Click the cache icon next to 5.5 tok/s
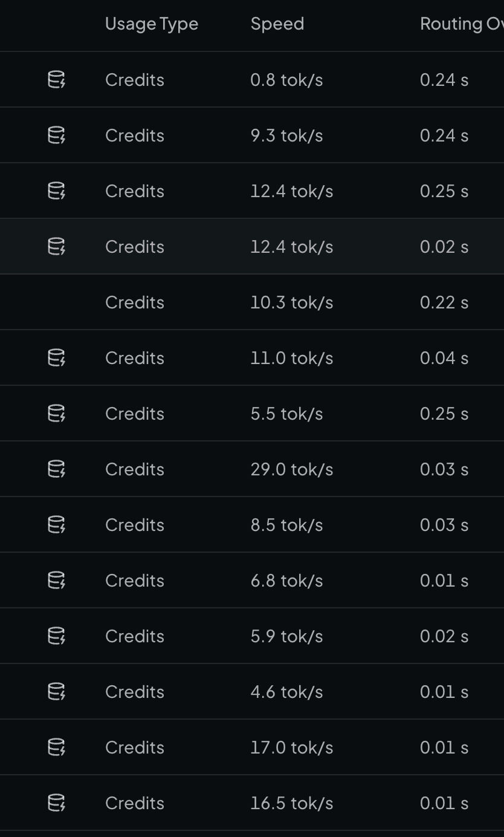504x837 pixels. [56, 414]
